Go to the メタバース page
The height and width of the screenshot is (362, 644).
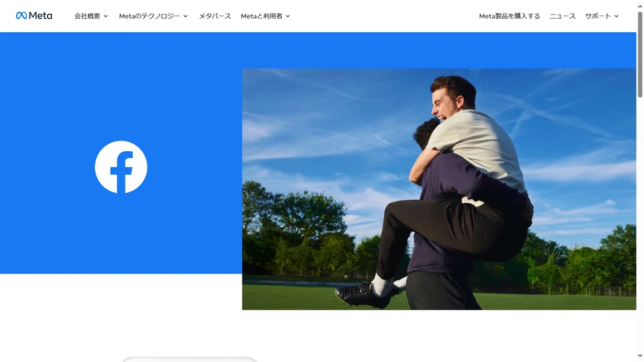[215, 16]
